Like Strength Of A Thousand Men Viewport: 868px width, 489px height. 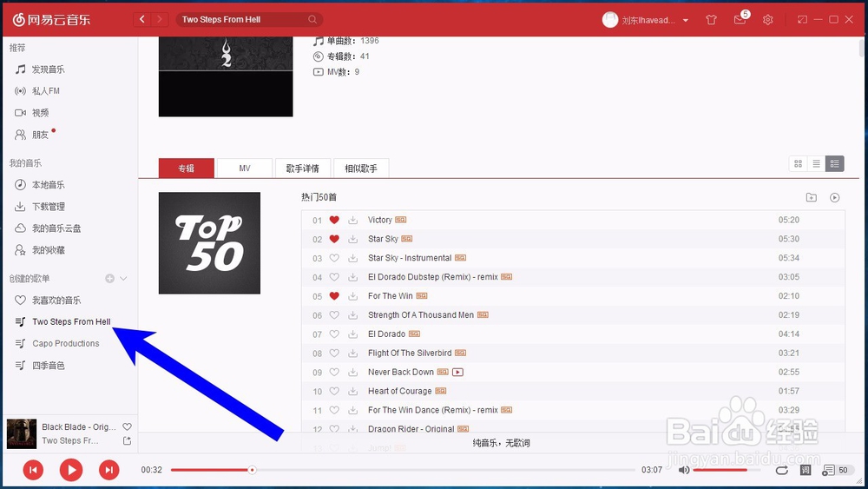click(334, 315)
